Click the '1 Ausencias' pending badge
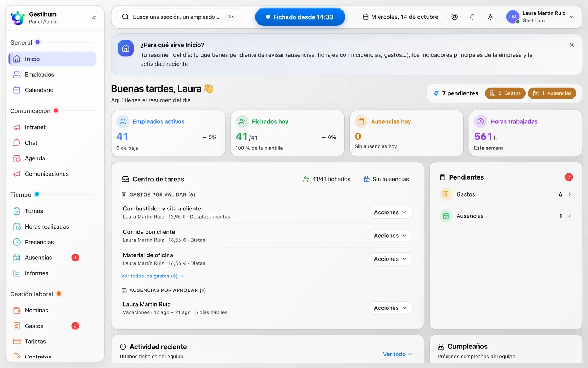This screenshot has width=588, height=368. click(x=552, y=93)
